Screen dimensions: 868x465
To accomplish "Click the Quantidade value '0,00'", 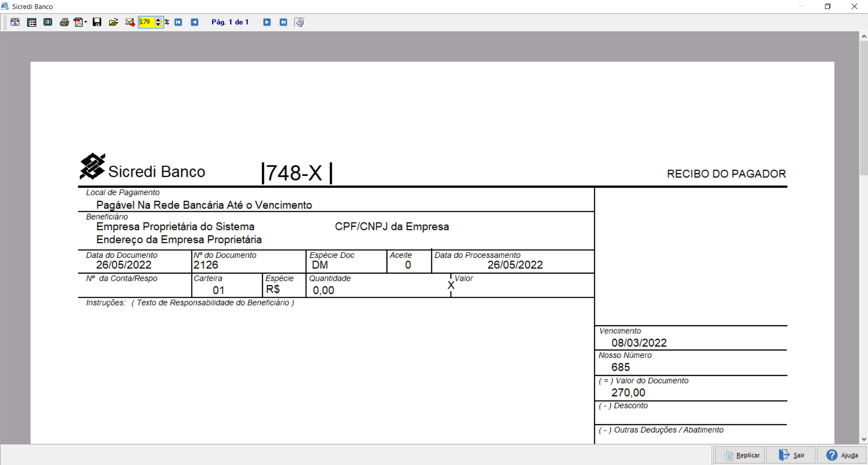I will [324, 290].
